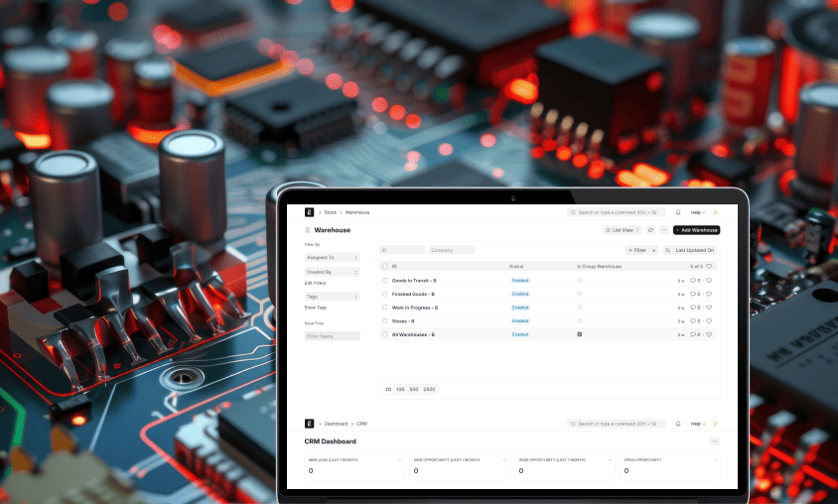Screen dimensions: 838x504
Task: Open the Filter button
Action: click(x=637, y=250)
